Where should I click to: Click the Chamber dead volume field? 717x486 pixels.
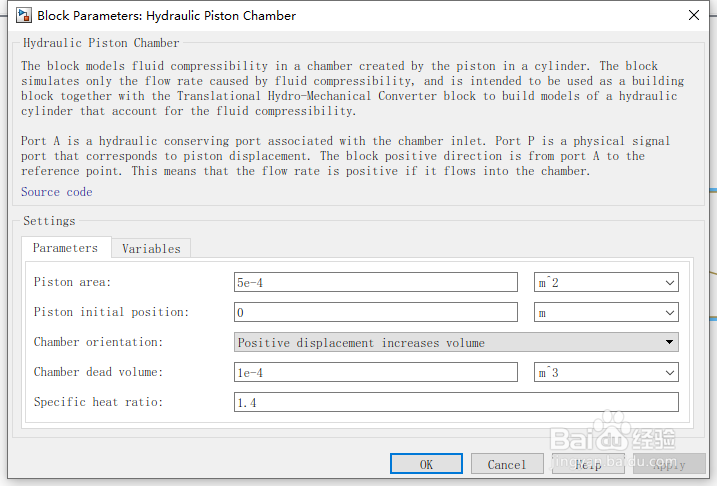point(375,373)
